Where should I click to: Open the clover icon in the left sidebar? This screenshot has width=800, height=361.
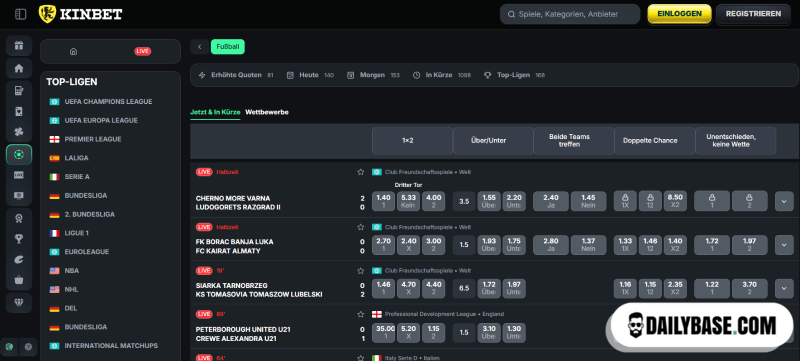(x=19, y=132)
